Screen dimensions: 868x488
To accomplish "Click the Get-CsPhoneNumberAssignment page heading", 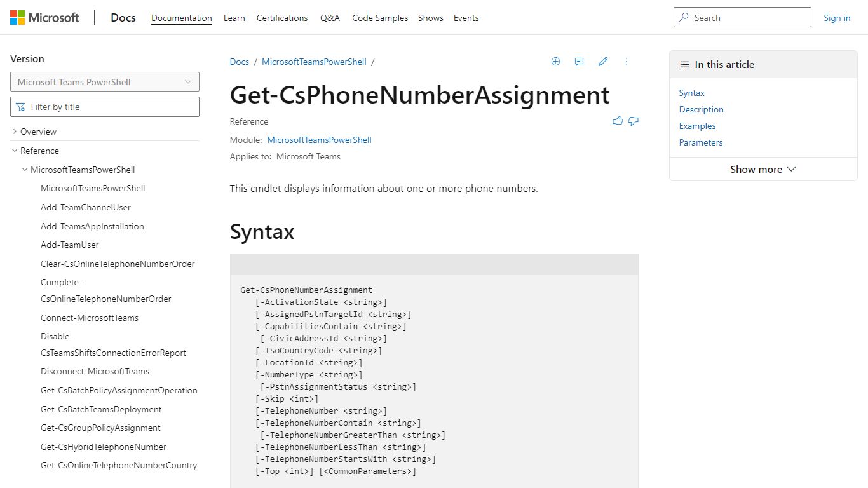I will [x=419, y=95].
